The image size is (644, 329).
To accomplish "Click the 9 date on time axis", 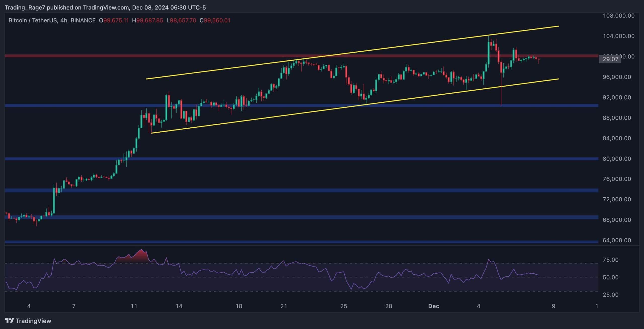I will 553,306.
